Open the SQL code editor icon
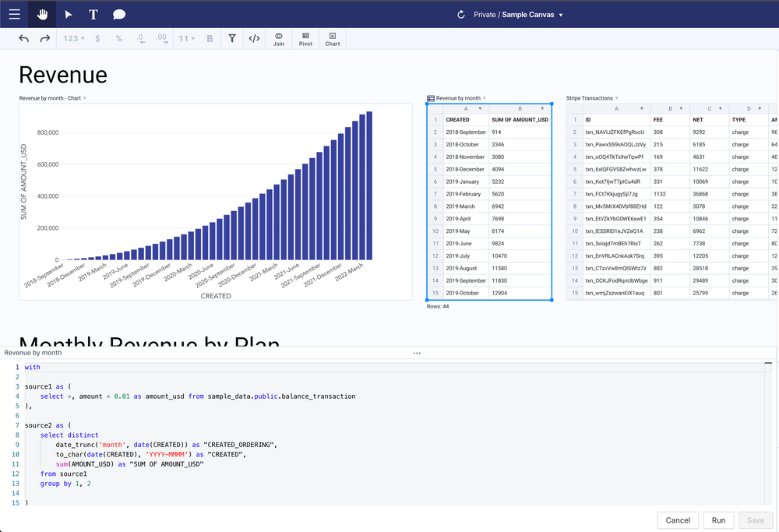 click(254, 38)
